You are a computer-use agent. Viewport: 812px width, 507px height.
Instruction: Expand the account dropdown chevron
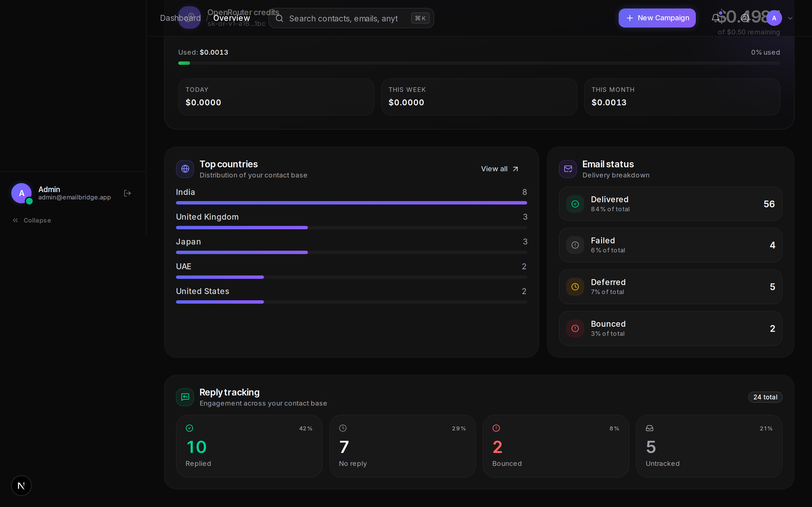(x=790, y=18)
